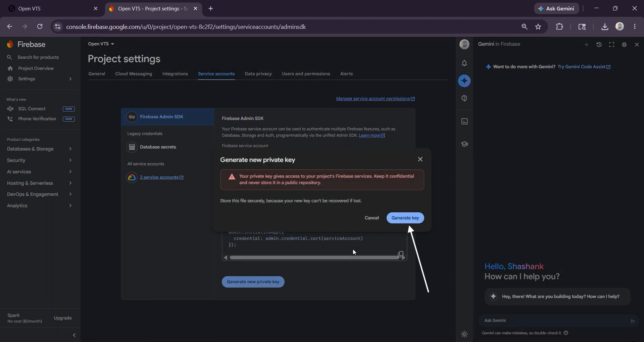Switch to Users and permissions tab

point(306,74)
